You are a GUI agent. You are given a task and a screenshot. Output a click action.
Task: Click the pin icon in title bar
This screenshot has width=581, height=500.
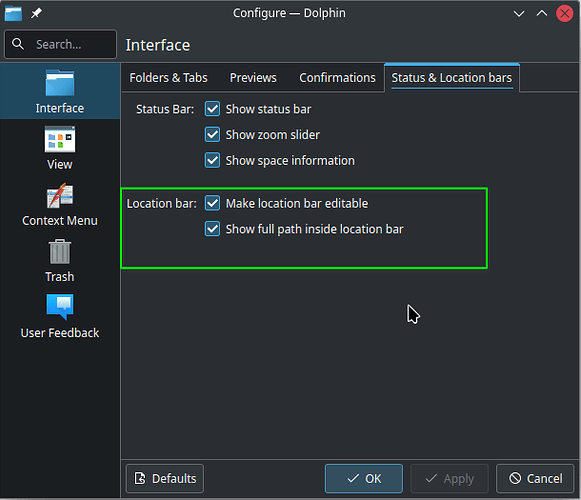pyautogui.click(x=36, y=13)
